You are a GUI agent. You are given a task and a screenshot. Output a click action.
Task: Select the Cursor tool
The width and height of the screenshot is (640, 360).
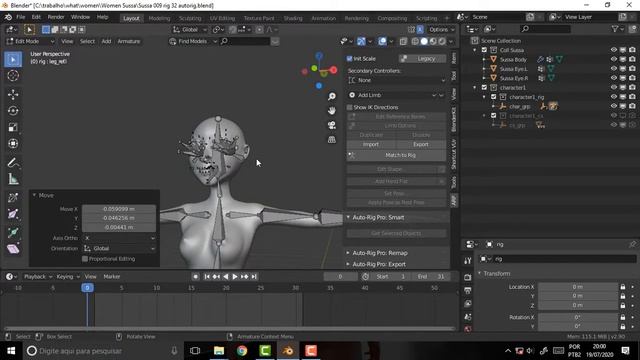13,76
